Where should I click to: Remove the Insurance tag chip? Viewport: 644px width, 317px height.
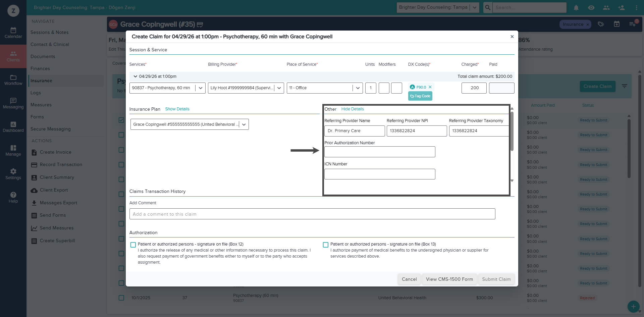tap(588, 24)
